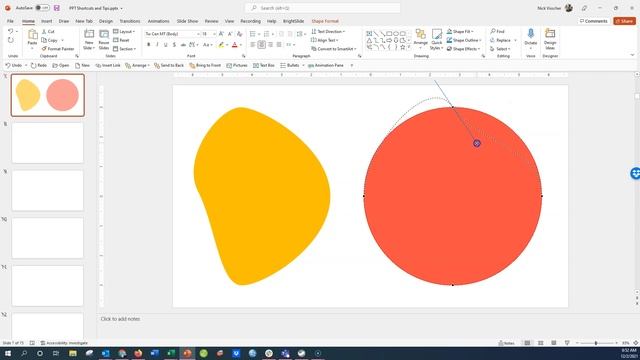Click Decrease Font Size icon
Viewport: 640px width, 360px height.
coord(230,34)
